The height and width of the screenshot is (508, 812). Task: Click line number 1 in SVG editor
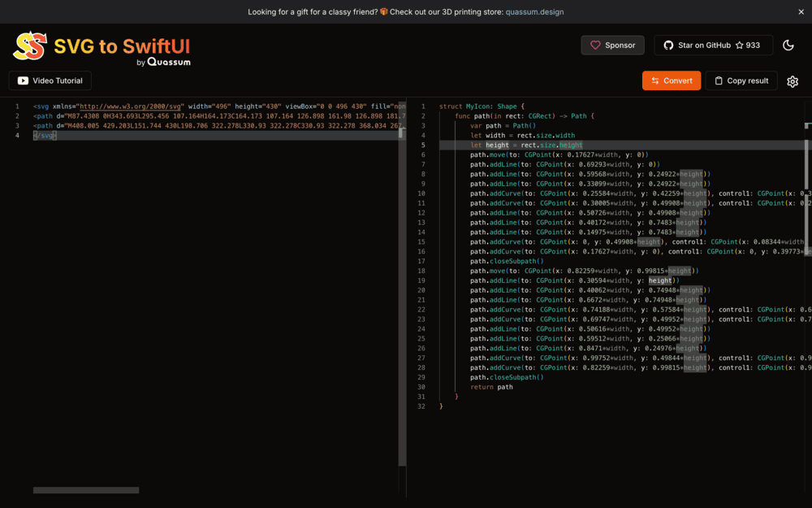(17, 106)
